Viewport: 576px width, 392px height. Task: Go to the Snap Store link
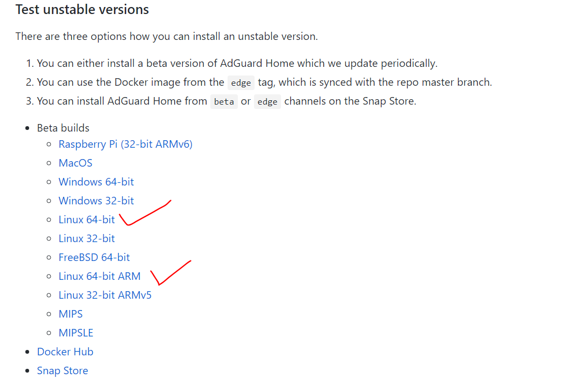(x=63, y=370)
